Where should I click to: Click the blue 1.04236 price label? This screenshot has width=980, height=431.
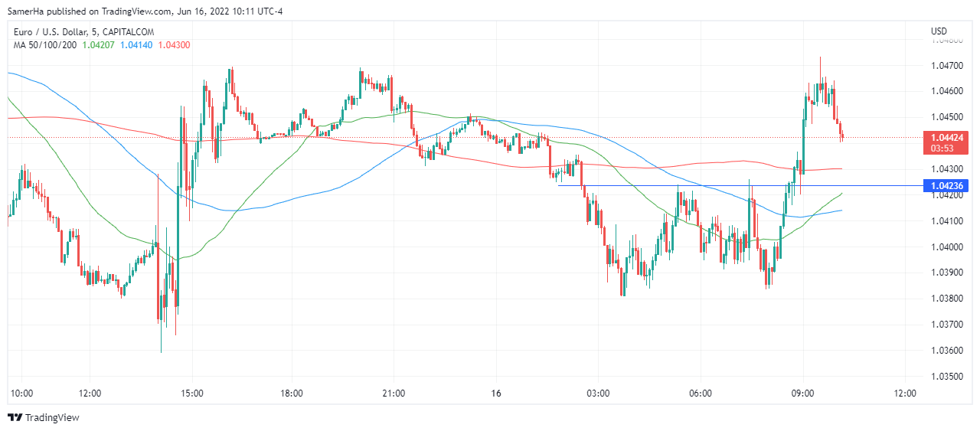(x=946, y=186)
